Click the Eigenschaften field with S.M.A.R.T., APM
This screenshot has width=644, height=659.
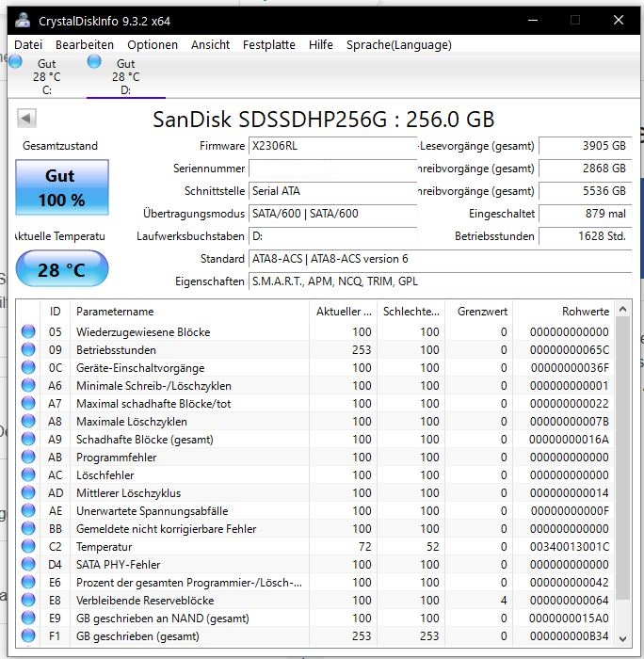[440, 281]
